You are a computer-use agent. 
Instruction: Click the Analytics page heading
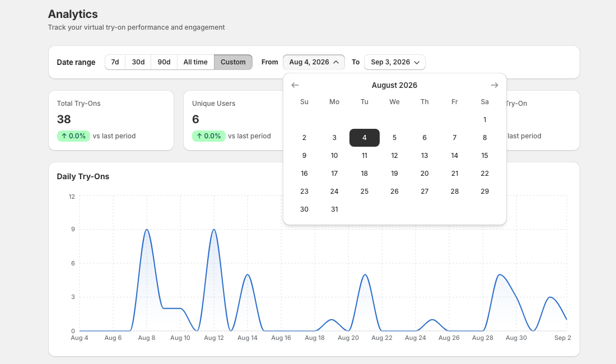click(x=73, y=14)
